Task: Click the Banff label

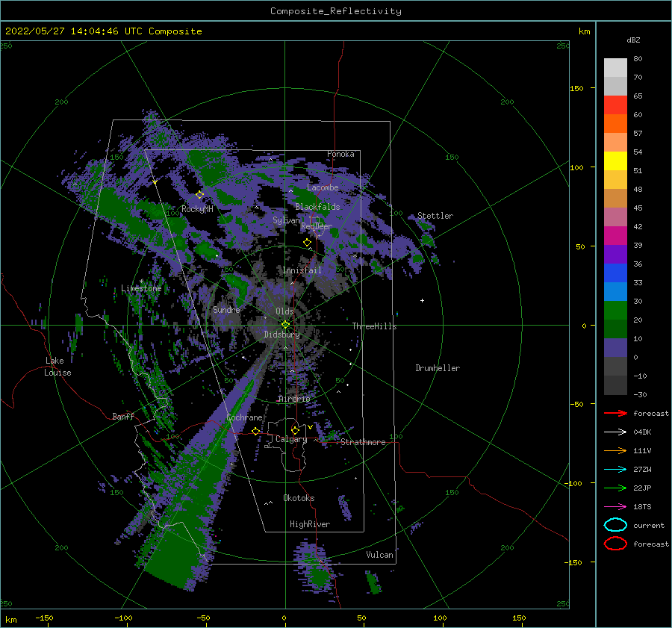Action: point(123,416)
